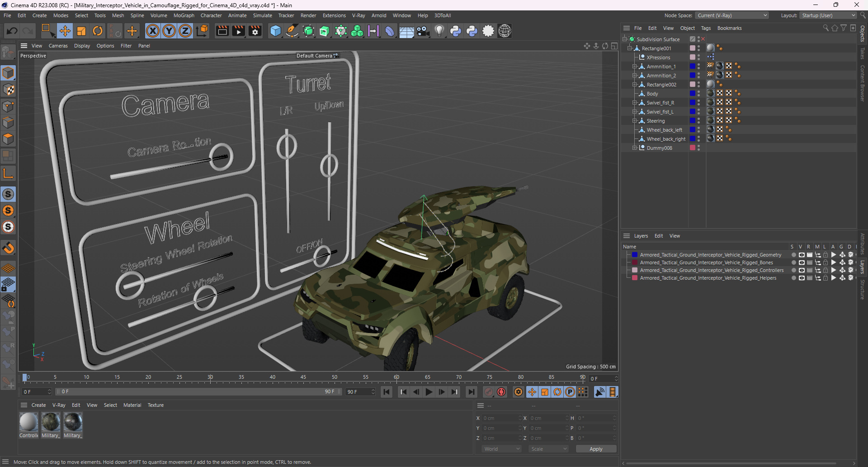Screen dimensions: 868x467
Task: Open the Simulate menu
Action: [x=263, y=15]
